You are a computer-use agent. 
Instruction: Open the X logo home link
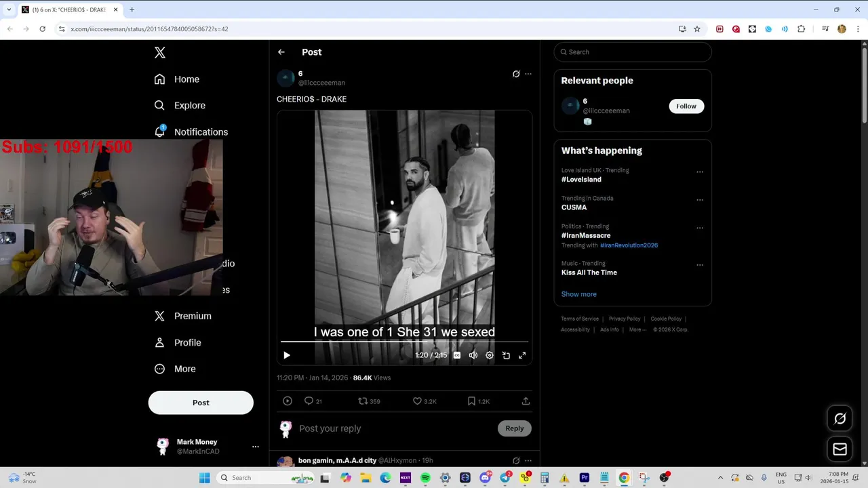pos(159,52)
